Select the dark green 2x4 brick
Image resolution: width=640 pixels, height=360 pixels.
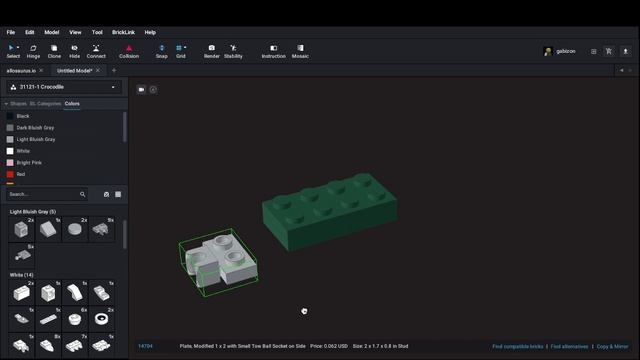pos(330,211)
